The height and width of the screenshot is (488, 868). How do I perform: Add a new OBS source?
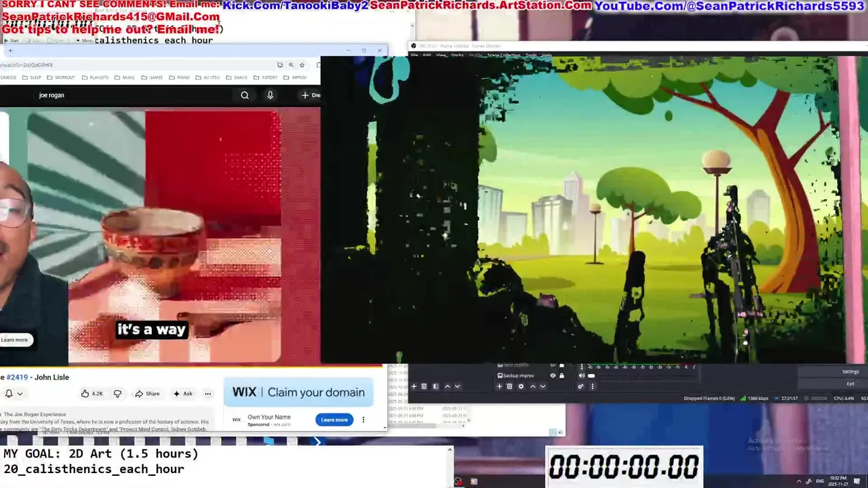click(499, 386)
